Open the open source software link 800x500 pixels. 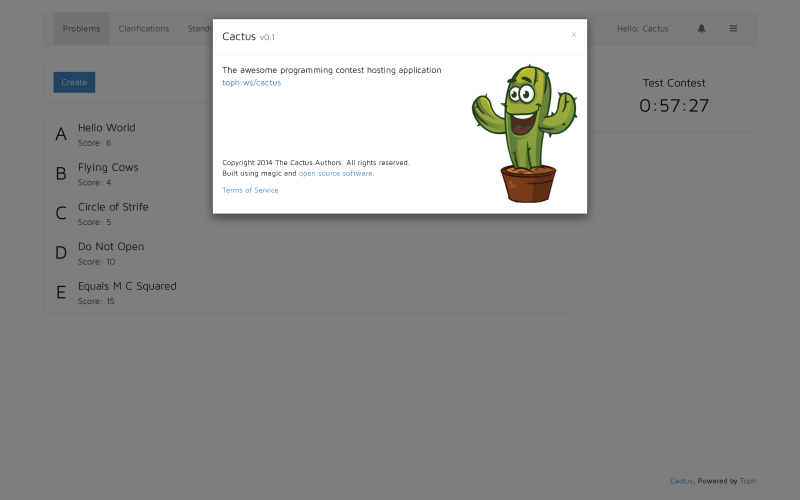335,173
